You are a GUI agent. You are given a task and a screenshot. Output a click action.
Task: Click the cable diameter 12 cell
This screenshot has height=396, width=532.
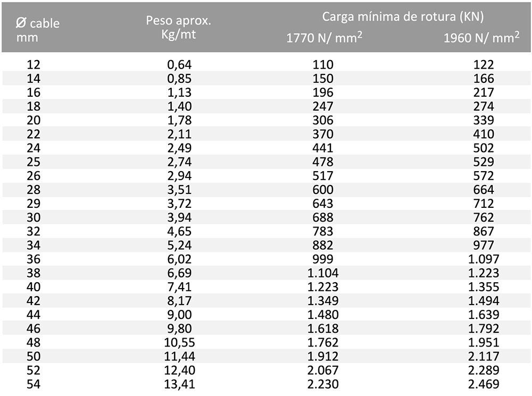tap(34, 64)
